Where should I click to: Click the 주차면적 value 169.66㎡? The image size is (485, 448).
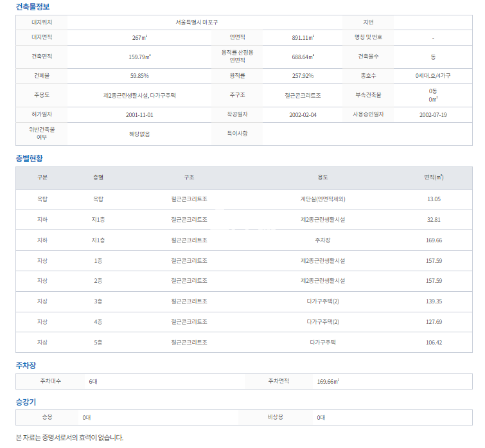coord(328,381)
